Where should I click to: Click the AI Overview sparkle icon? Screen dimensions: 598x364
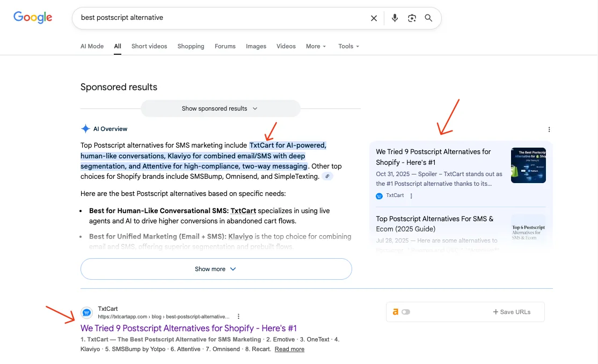click(85, 129)
